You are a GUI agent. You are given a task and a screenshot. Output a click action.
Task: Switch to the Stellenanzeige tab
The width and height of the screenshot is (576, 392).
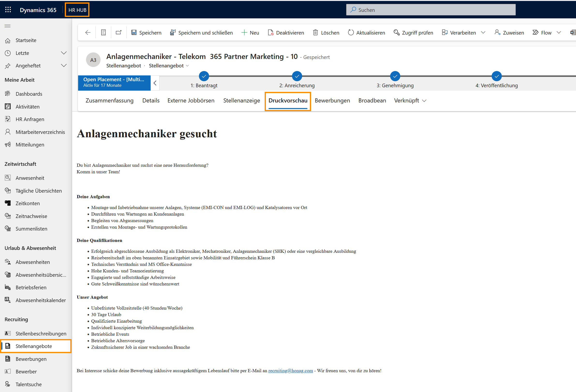click(x=241, y=101)
